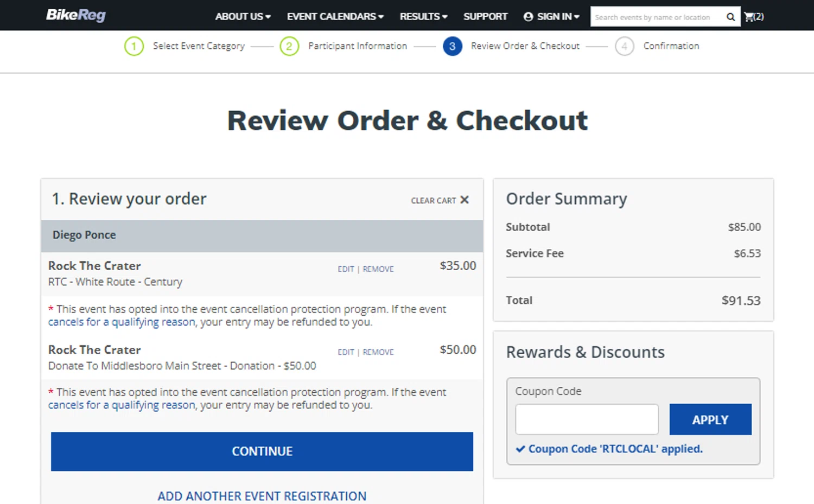Image resolution: width=814 pixels, height=504 pixels.
Task: Open the shopping cart icon
Action: [x=749, y=17]
